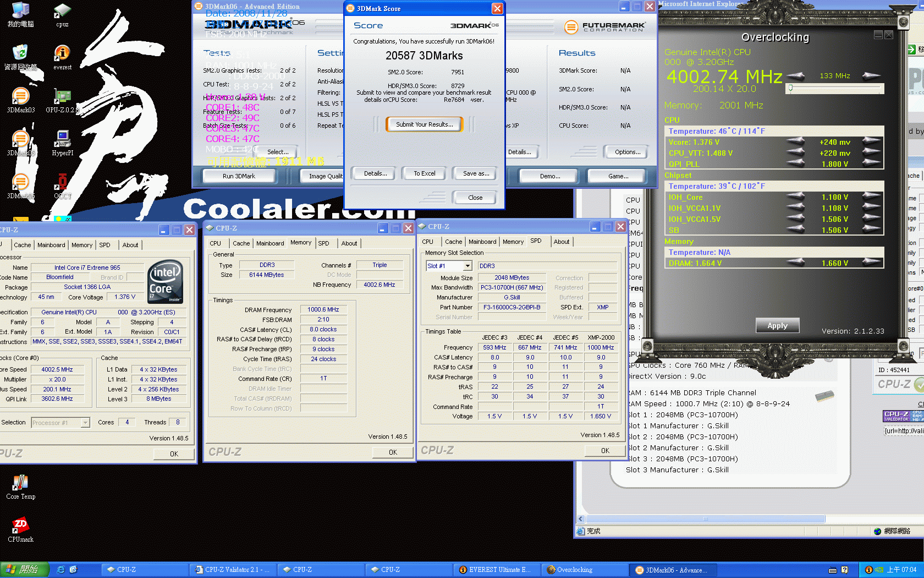Screen dimensions: 924x578
Task: Select Memory tab in CPU-Z SPD window
Action: pyautogui.click(x=513, y=242)
